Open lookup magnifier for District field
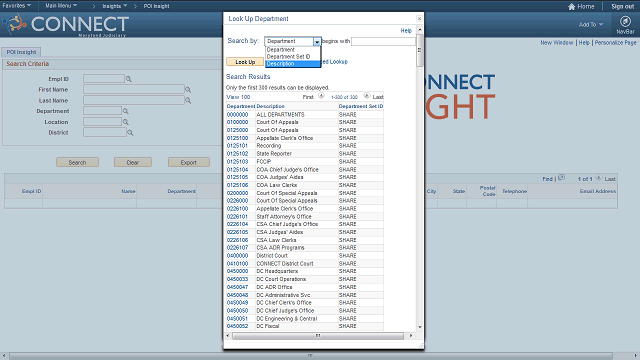The image size is (640, 360). [130, 133]
